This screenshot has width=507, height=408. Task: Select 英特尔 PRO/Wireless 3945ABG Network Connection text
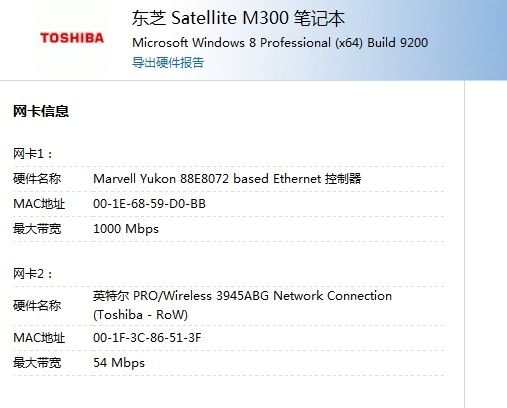242,296
